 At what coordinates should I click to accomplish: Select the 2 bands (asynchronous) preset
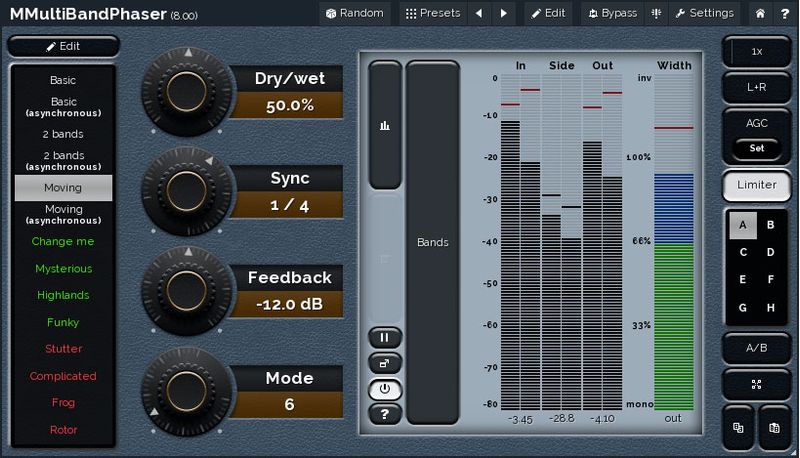pos(63,161)
